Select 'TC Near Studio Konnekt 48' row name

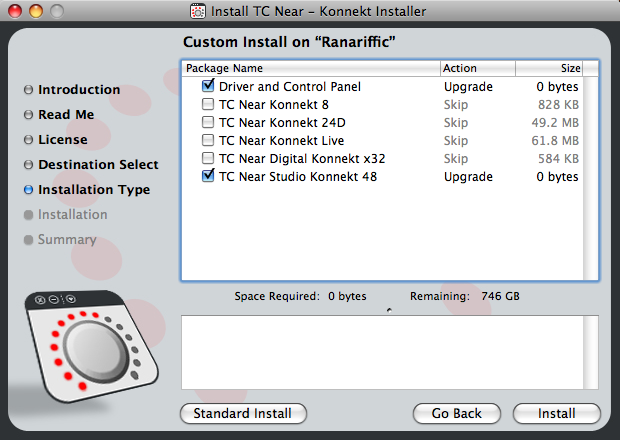pos(298,177)
